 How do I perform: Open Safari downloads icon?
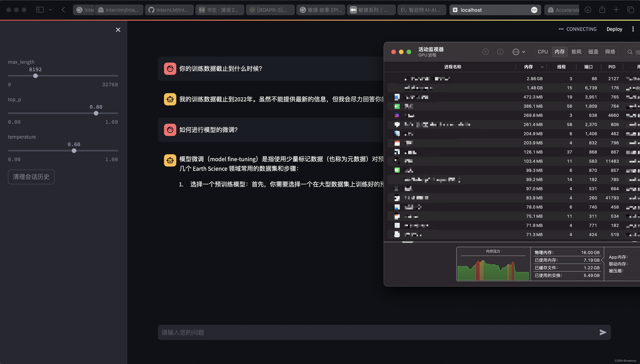tap(588, 10)
